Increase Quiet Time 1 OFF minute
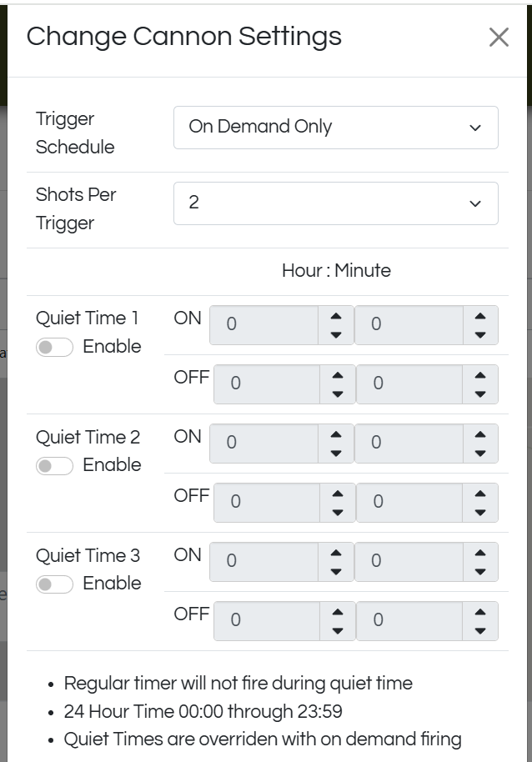This screenshot has width=532, height=762. click(x=480, y=375)
